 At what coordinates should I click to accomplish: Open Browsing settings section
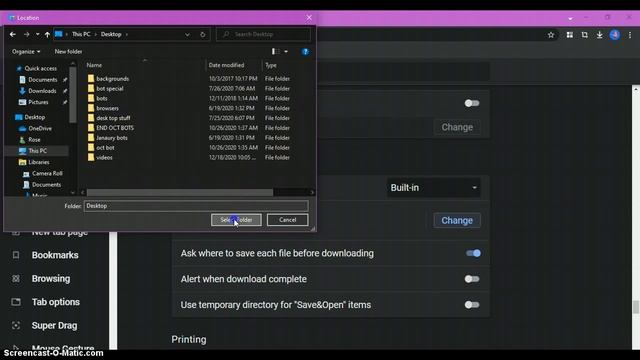[x=51, y=279]
